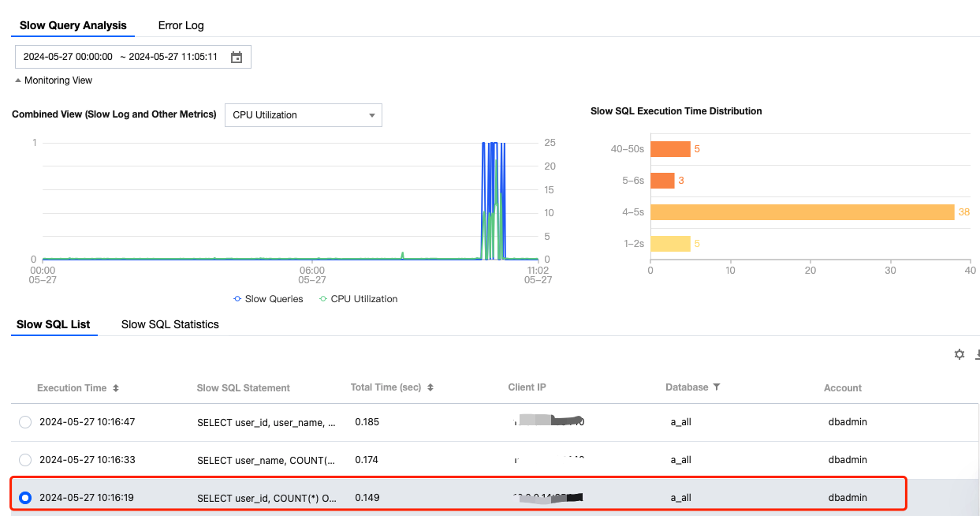Image resolution: width=980 pixels, height=516 pixels.
Task: Switch to the Error Log tab
Action: pyautogui.click(x=181, y=25)
